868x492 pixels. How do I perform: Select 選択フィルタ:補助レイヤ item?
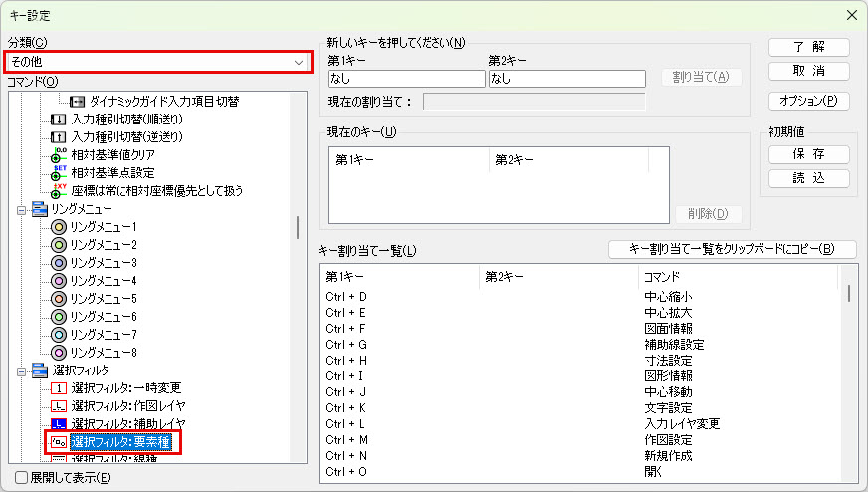tap(127, 424)
